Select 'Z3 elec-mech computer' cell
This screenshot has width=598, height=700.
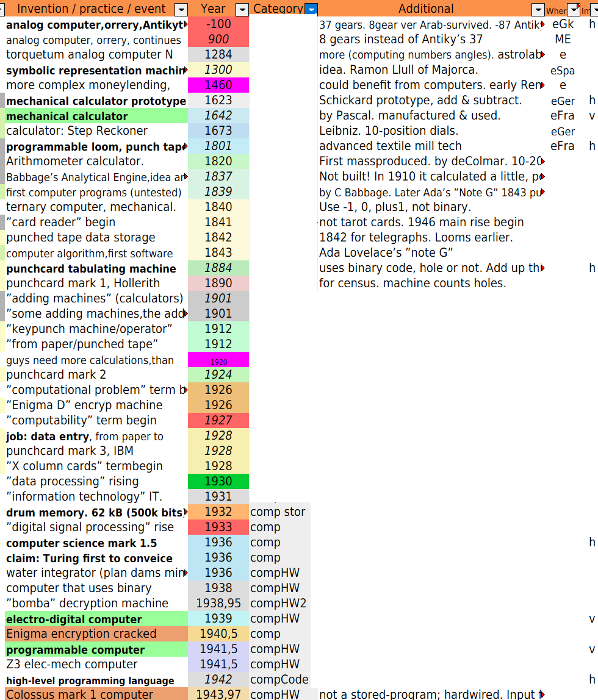click(96, 664)
